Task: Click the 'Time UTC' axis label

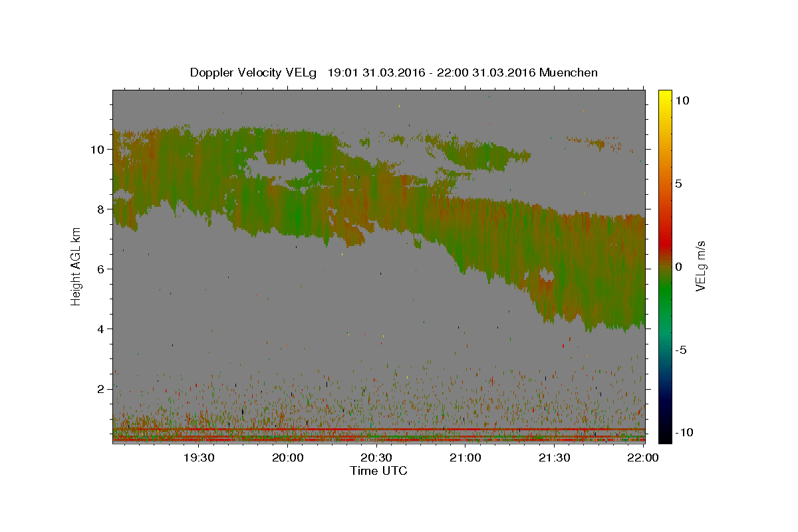Action: tap(378, 471)
